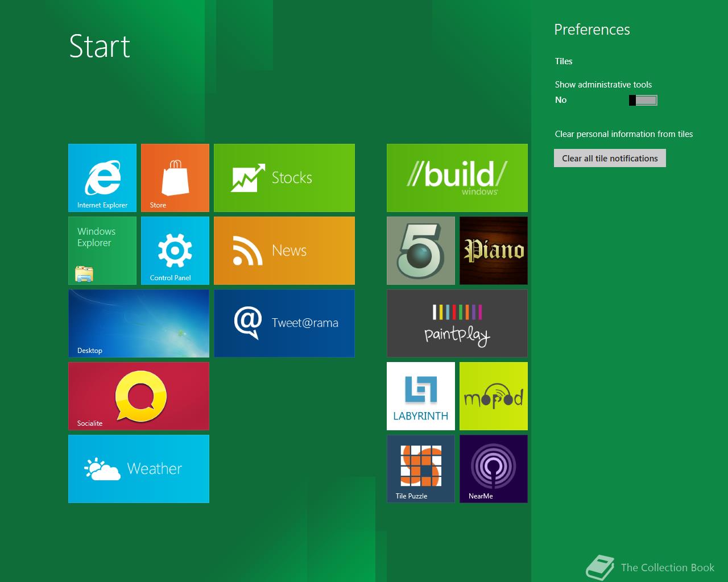
Task: Click the Preferences panel title
Action: tap(592, 30)
